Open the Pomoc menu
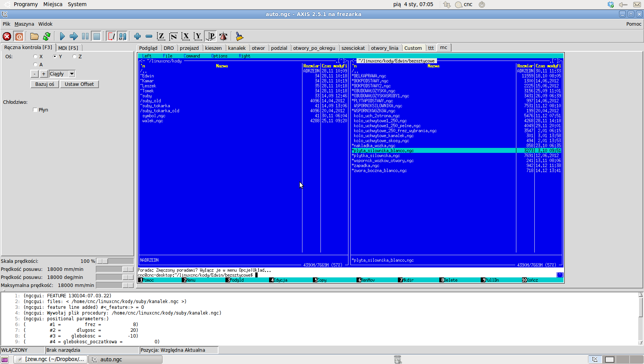This screenshot has width=644, height=364. (634, 24)
